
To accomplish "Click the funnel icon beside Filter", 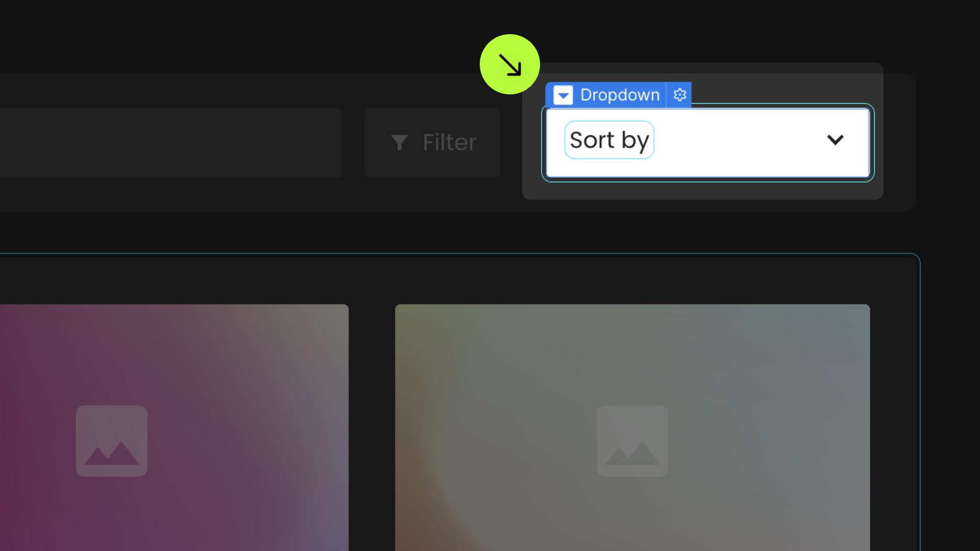I will pos(399,142).
